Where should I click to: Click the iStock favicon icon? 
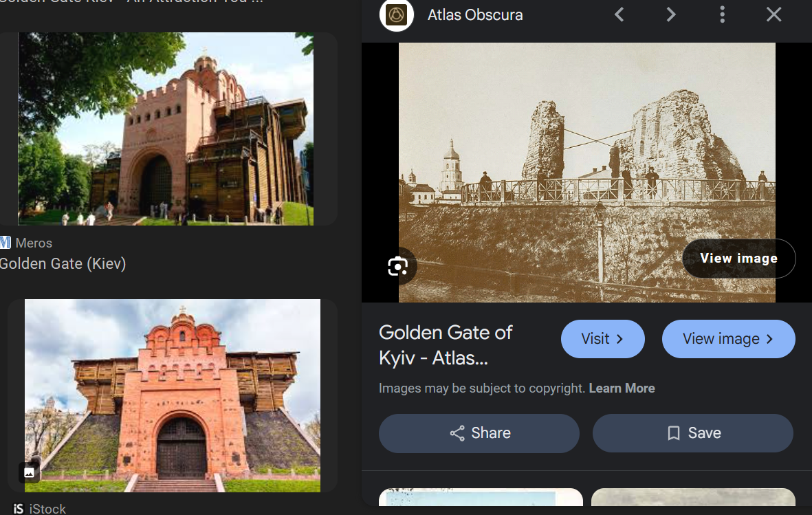point(18,509)
